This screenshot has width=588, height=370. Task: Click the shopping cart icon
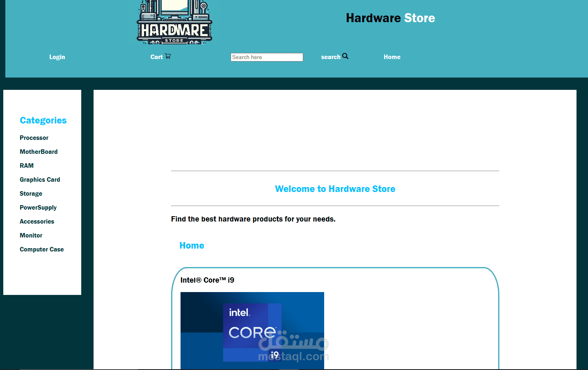click(168, 56)
